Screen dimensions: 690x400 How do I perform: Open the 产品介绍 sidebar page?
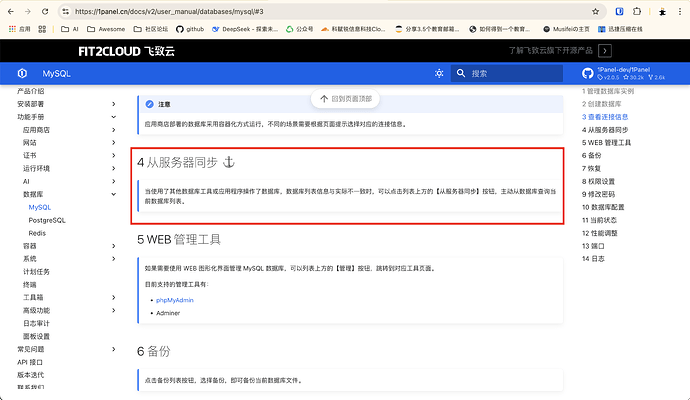(30, 91)
